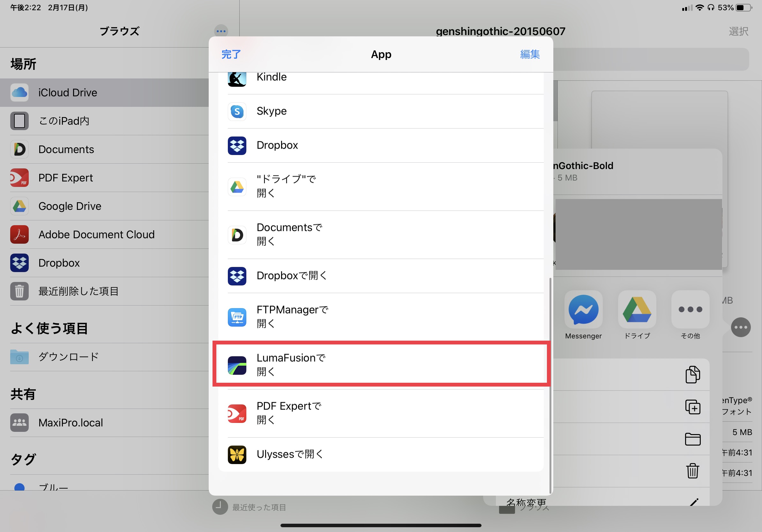Select Dropbox in the App list
Viewport: 762px width, 532px height.
point(380,145)
